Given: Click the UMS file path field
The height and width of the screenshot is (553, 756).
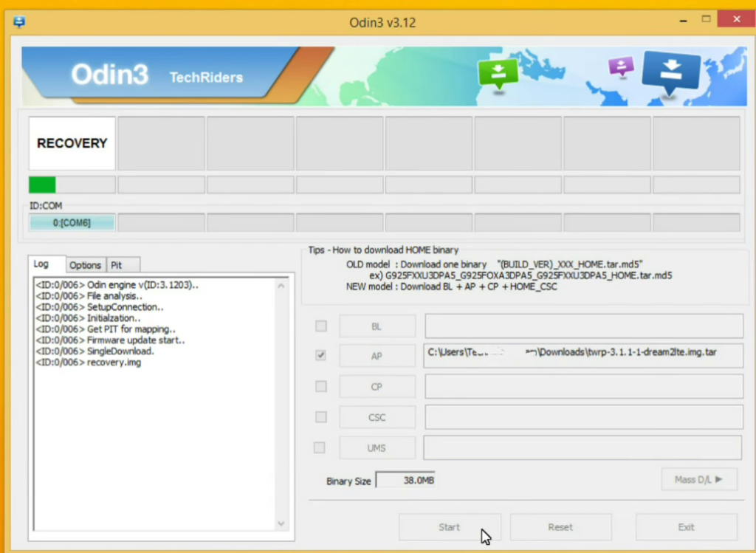Looking at the screenshot, I should tap(583, 448).
